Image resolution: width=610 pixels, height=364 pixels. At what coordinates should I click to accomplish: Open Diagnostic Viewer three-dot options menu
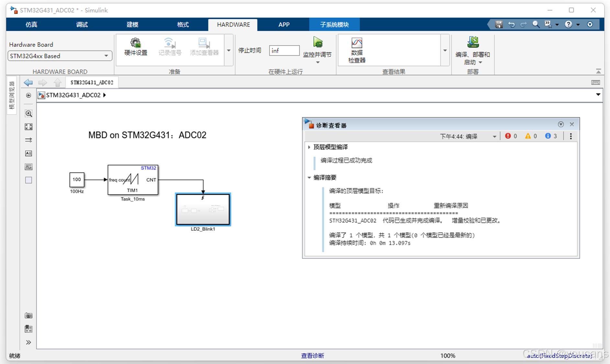pyautogui.click(x=571, y=136)
